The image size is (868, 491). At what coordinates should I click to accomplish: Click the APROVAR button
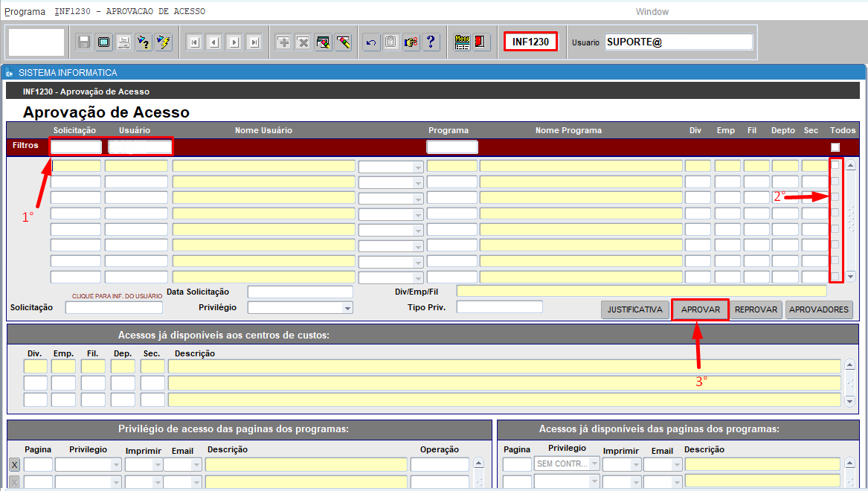pyautogui.click(x=700, y=309)
